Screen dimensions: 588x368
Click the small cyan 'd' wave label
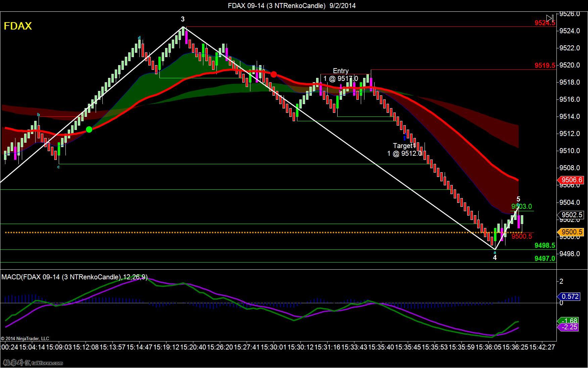point(139,38)
